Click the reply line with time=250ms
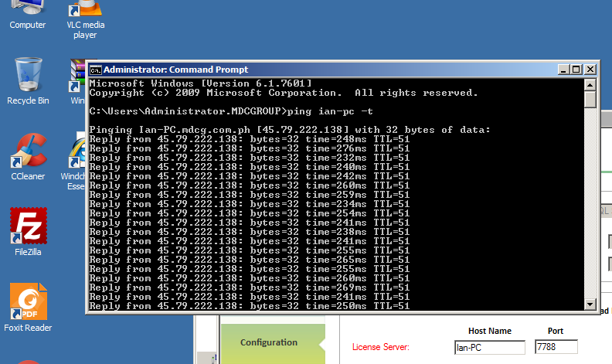The width and height of the screenshot is (612, 364). [250, 306]
